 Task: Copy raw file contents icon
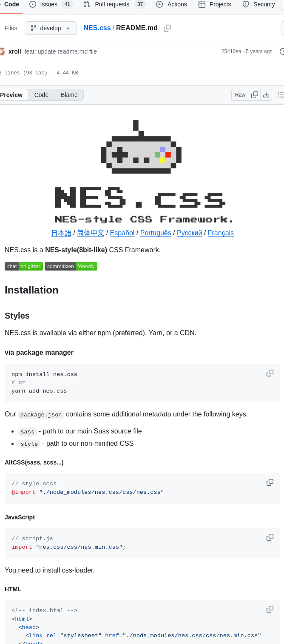254,95
